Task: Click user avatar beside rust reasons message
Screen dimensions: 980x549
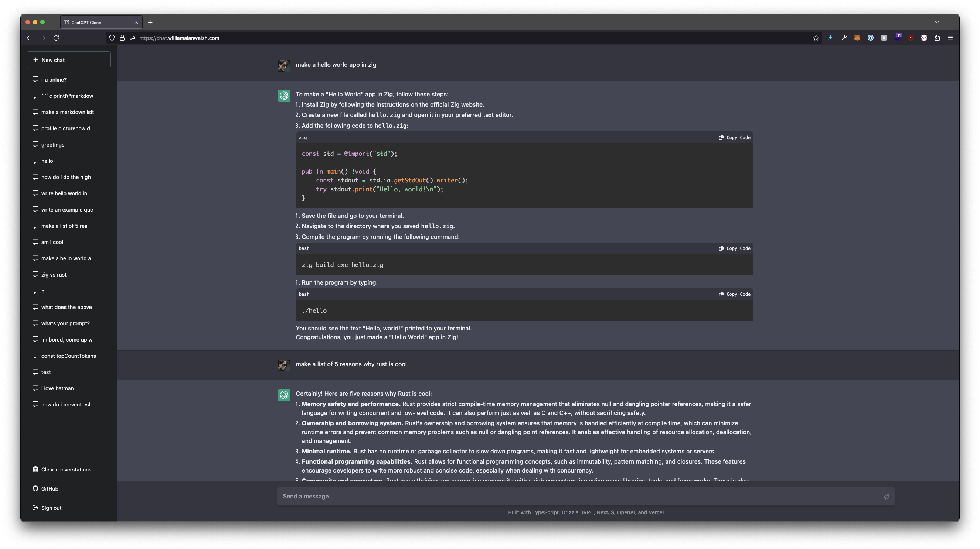Action: pos(284,366)
